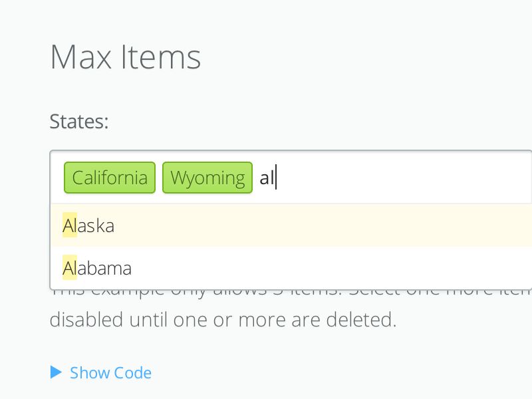Click the highlighted 'Al' in Alabama

tap(69, 268)
